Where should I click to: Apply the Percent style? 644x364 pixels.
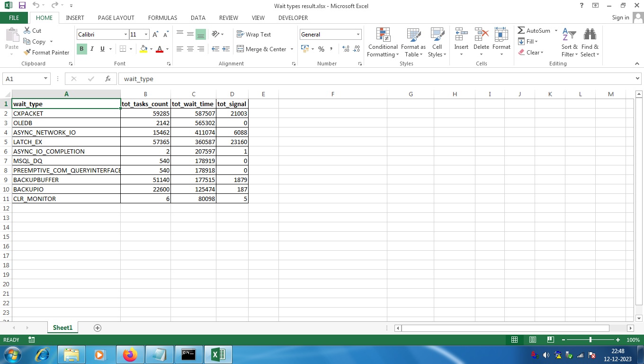pyautogui.click(x=321, y=49)
